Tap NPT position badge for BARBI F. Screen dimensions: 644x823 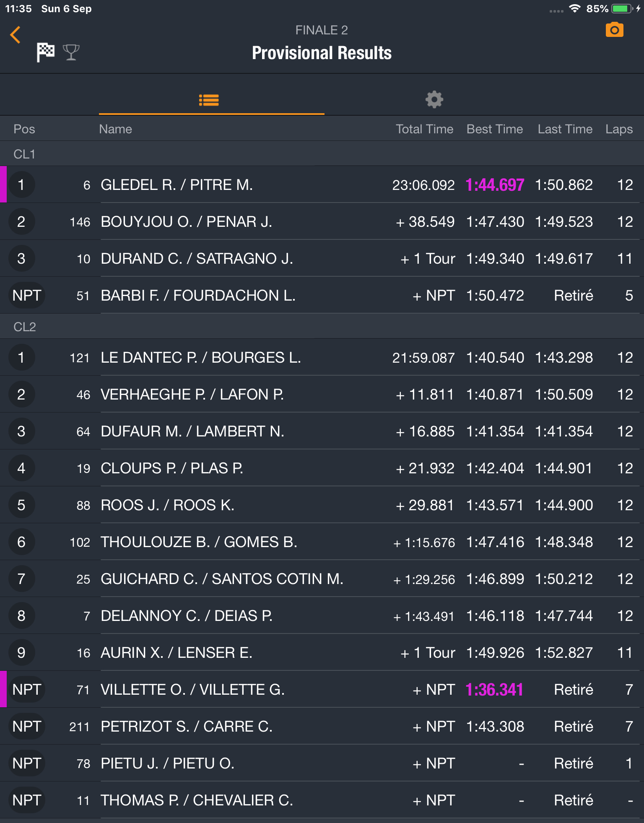tap(27, 296)
